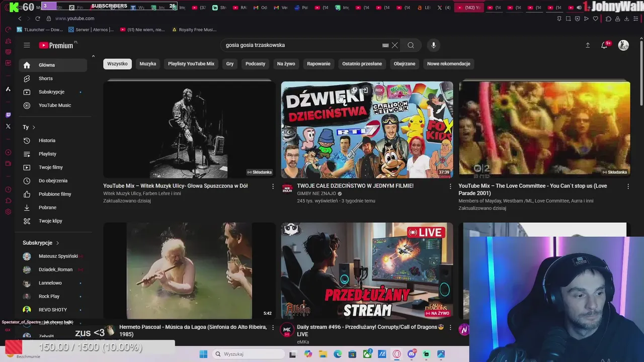Viewport: 644px width, 362px height.
Task: Select the Muzyka filter chip
Action: tap(148, 64)
